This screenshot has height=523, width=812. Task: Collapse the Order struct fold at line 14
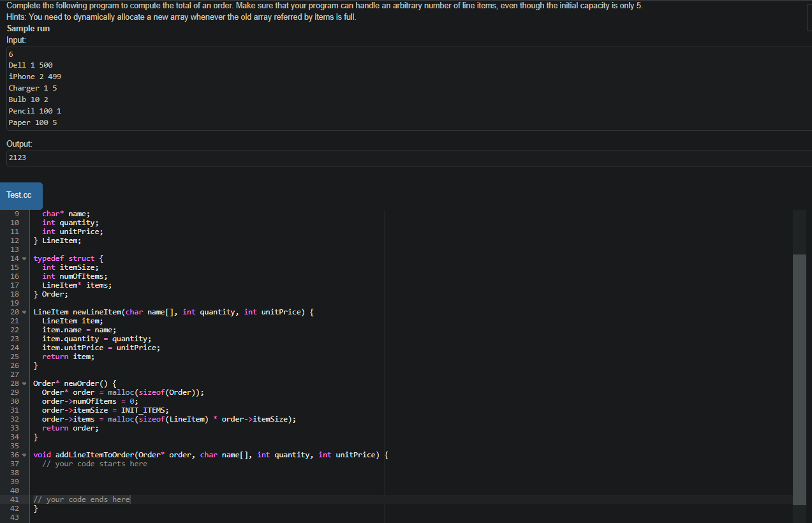click(x=24, y=258)
